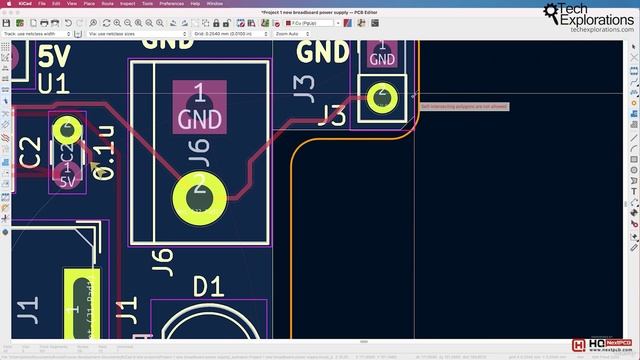Unlock the selected items
Screen dimensions: 640x360
pos(227,23)
